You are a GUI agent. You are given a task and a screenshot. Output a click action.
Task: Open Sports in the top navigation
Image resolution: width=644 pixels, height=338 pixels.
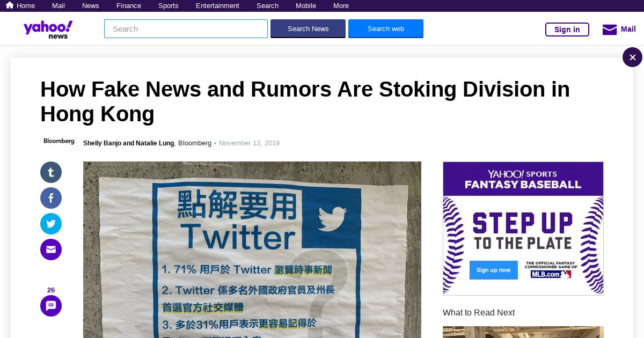(168, 6)
